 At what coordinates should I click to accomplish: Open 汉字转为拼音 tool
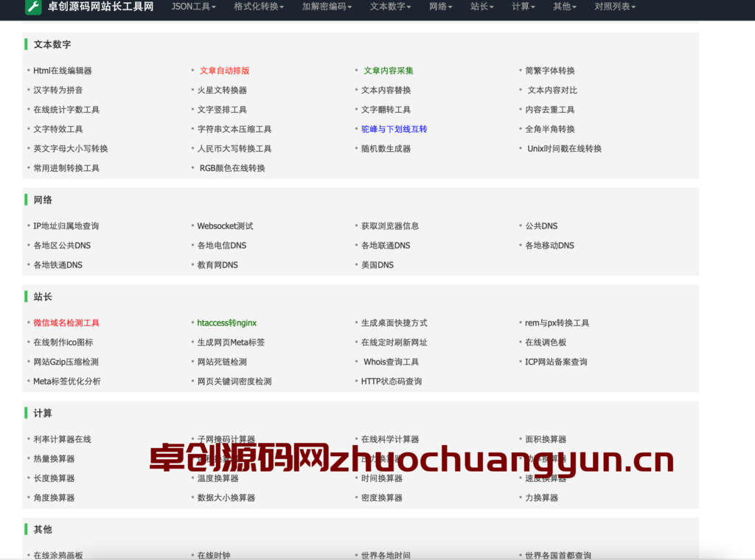click(58, 90)
